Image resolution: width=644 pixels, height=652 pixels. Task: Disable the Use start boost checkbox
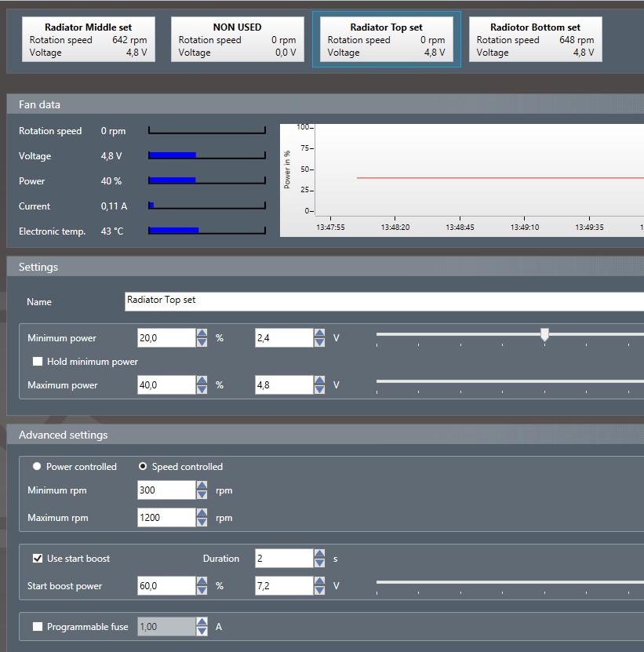[37, 559]
